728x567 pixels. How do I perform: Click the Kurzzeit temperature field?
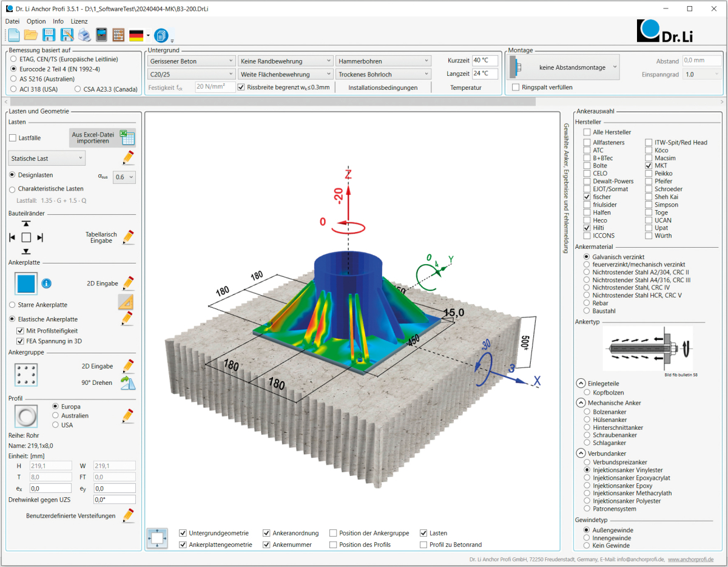click(x=485, y=61)
